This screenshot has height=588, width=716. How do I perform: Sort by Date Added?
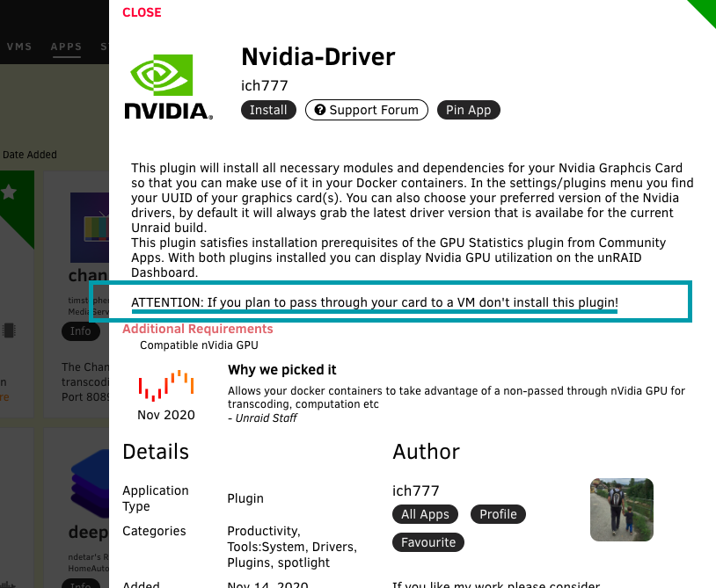coord(30,155)
